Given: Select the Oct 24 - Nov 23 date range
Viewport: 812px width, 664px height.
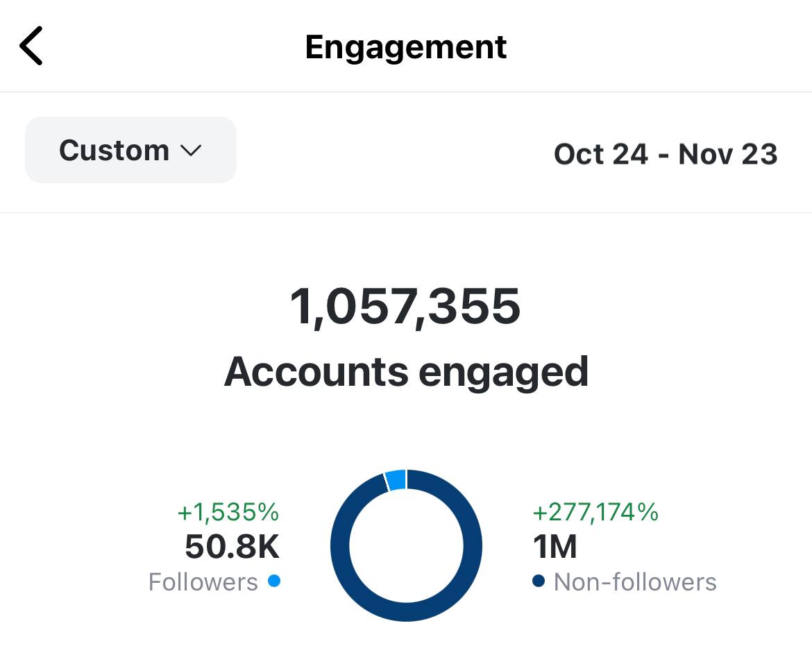Looking at the screenshot, I should coord(665,153).
